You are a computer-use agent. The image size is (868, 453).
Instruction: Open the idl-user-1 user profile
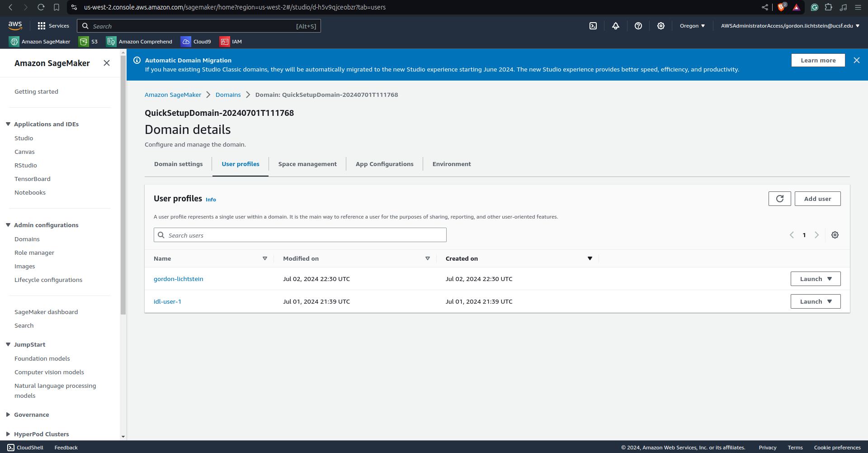pos(167,301)
